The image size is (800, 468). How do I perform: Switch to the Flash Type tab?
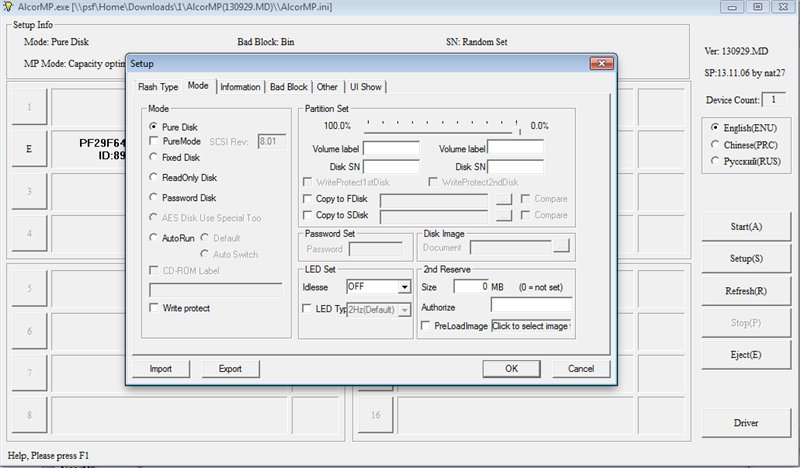click(158, 87)
